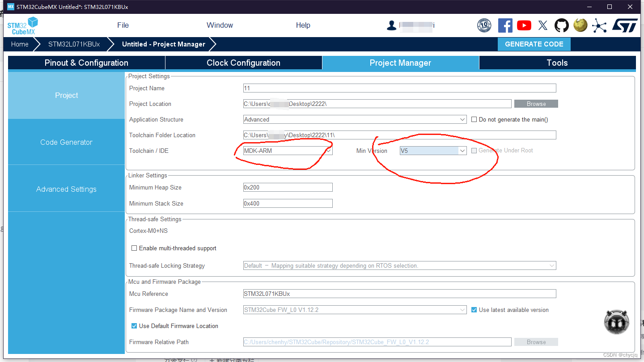The image size is (644, 362).
Task: Open Firmware Package Name and Version dropdown
Action: pos(355,310)
